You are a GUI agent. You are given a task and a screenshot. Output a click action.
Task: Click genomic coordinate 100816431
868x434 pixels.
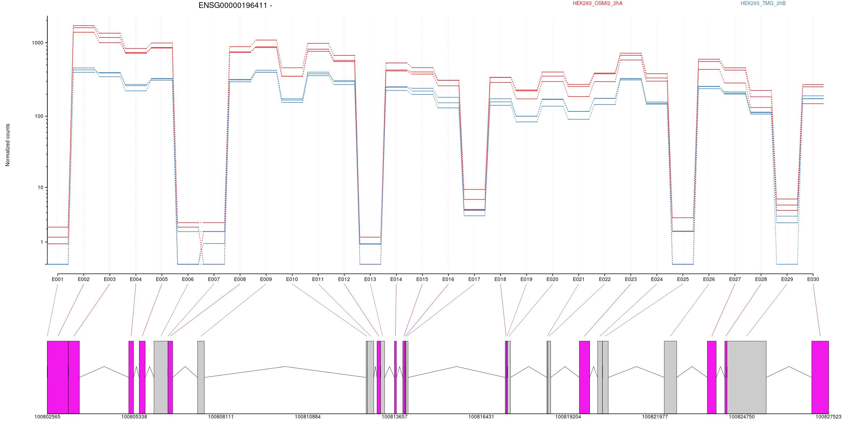click(x=481, y=417)
